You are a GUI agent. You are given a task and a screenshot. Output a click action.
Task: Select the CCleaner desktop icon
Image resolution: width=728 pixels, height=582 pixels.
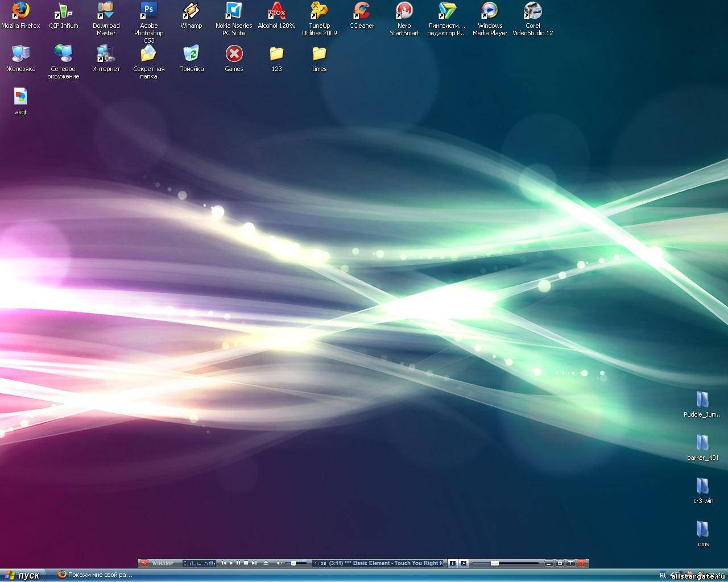tap(362, 11)
